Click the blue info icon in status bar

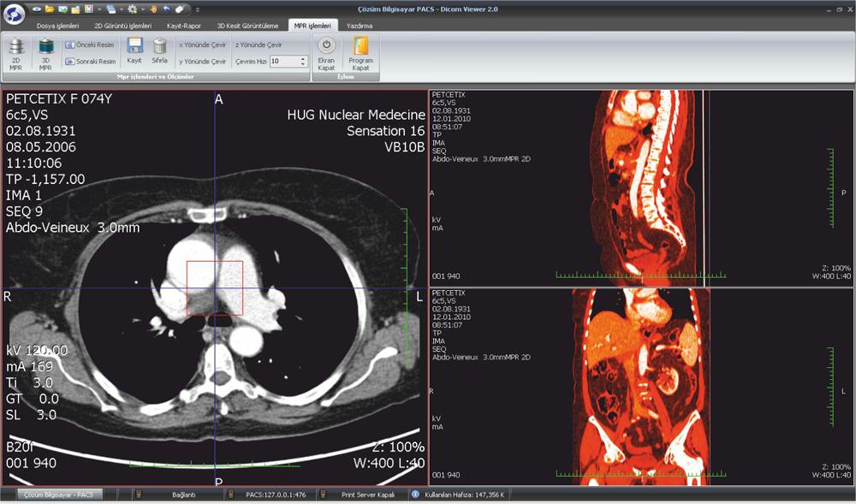point(415,495)
